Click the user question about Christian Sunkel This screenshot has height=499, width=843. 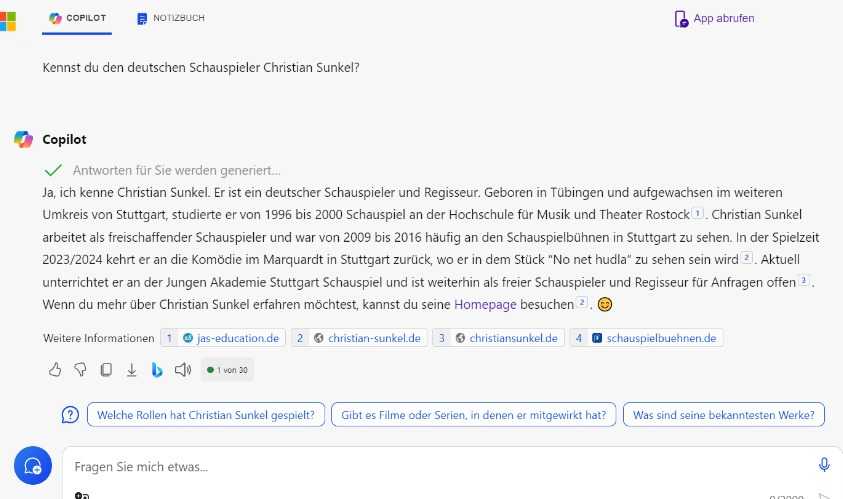(201, 68)
